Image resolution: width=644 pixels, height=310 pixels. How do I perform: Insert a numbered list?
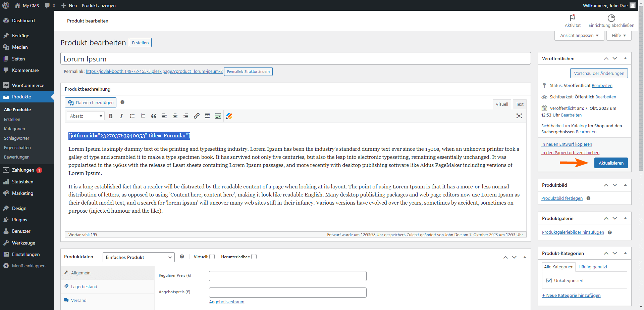(143, 116)
